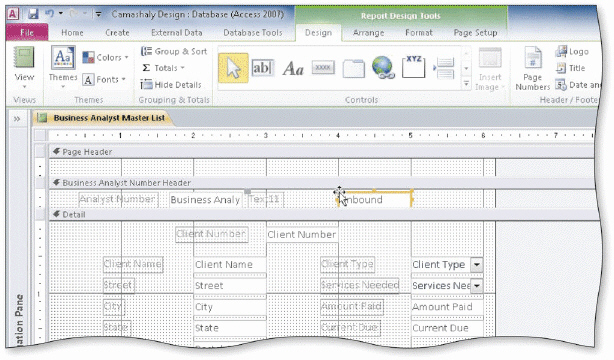Select the Street text box
This screenshot has height=360, width=614.
coord(229,286)
